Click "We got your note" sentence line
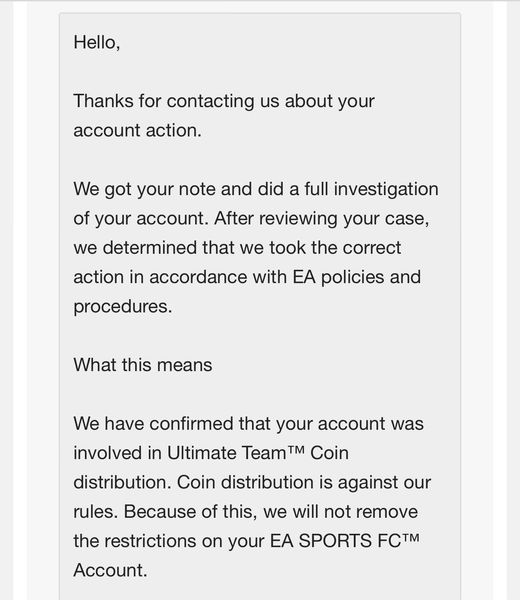Viewport: 520px width, 600px height. [x=256, y=189]
